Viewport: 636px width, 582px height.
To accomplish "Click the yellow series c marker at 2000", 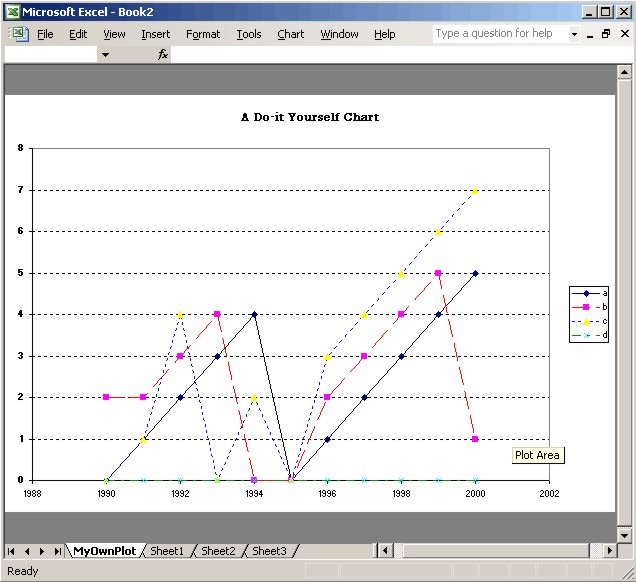I will pyautogui.click(x=475, y=190).
